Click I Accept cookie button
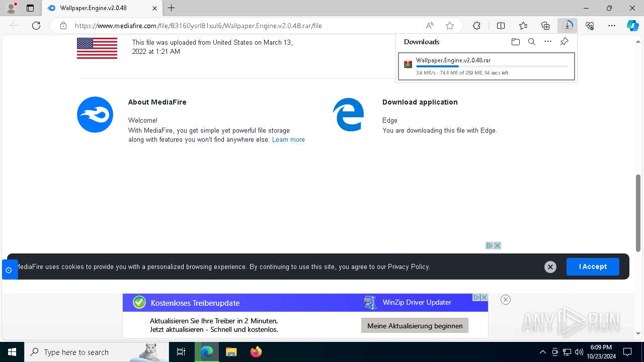644x362 pixels. point(593,266)
